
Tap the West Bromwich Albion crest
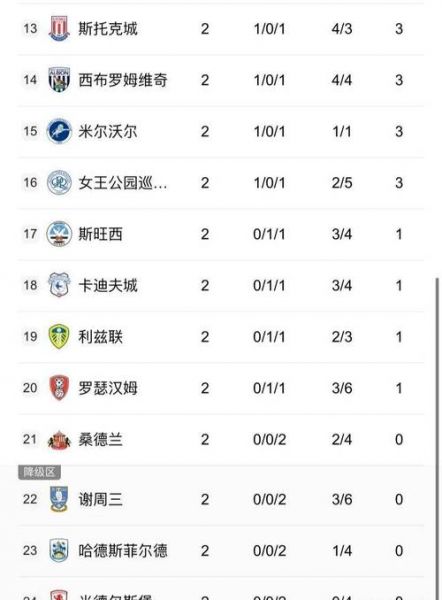pos(59,80)
